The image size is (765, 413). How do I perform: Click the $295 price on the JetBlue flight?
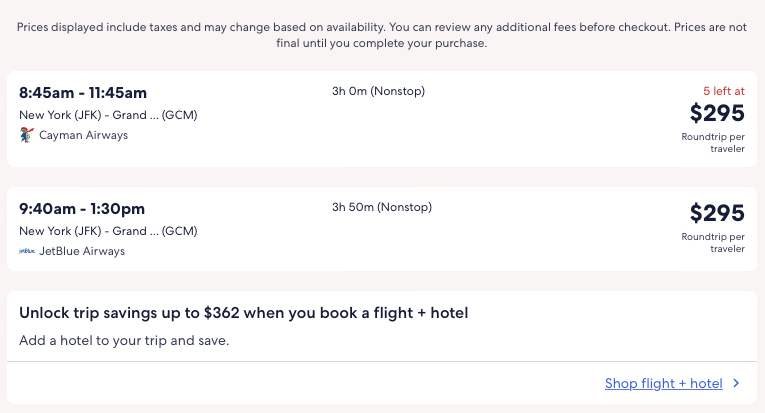717,213
